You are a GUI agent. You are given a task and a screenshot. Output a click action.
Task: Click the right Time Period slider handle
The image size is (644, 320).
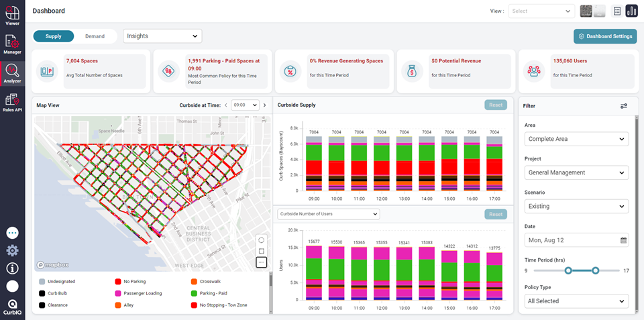pos(595,270)
